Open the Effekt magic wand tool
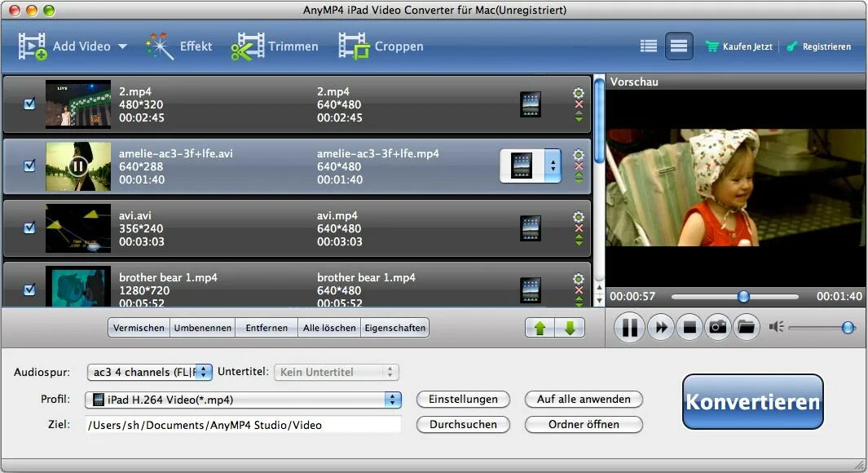This screenshot has height=473, width=868. pyautogui.click(x=160, y=46)
